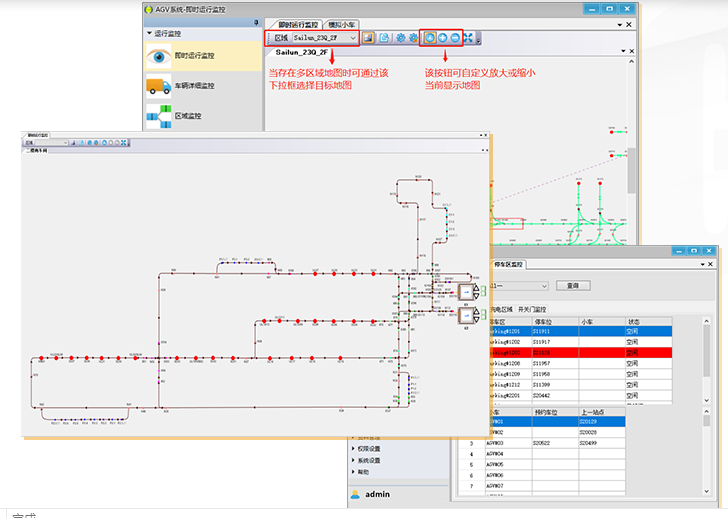This screenshot has height=518, width=728.
Task: Select 车辆详细监控 truck icon in sidebar
Action: [160, 87]
